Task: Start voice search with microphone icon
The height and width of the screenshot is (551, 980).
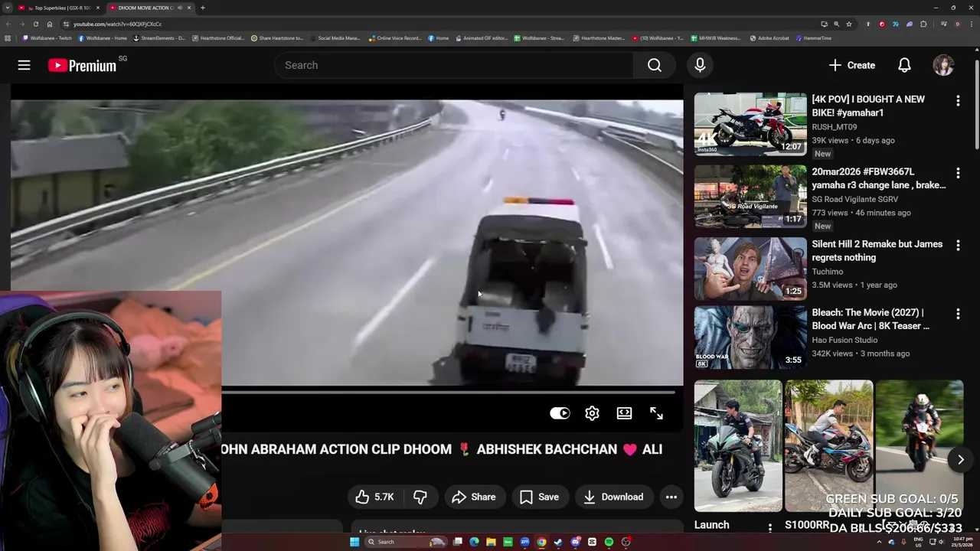Action: click(x=700, y=65)
